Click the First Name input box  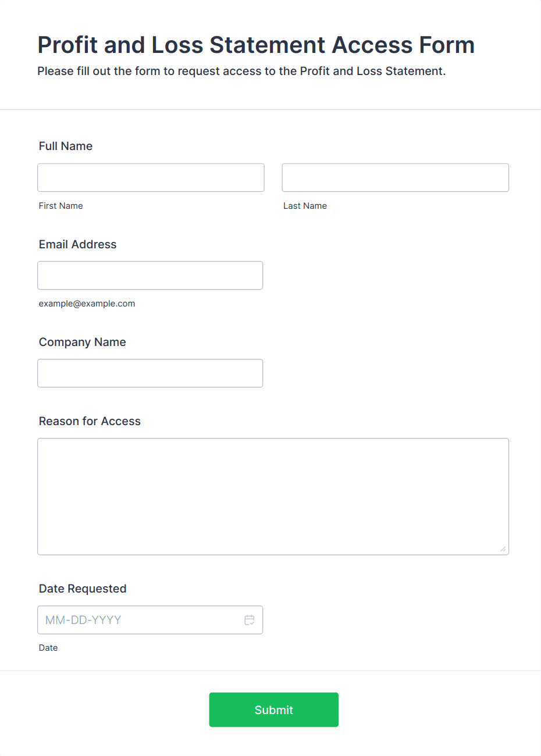151,177
